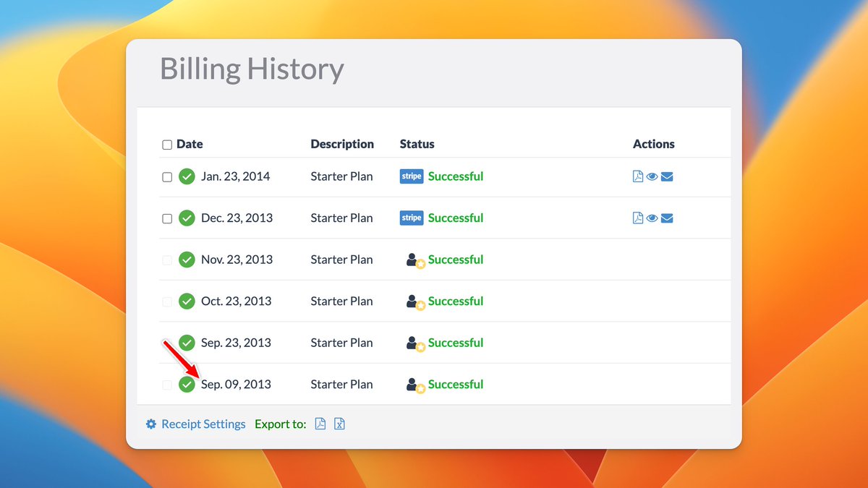Click the Receipt Settings gear icon
The width and height of the screenshot is (868, 488).
click(151, 424)
